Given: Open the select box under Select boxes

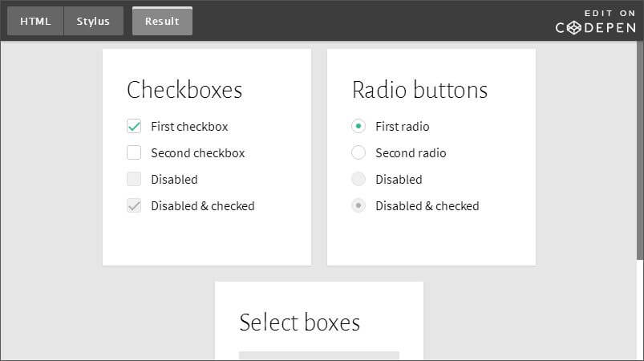Looking at the screenshot, I should [318, 356].
